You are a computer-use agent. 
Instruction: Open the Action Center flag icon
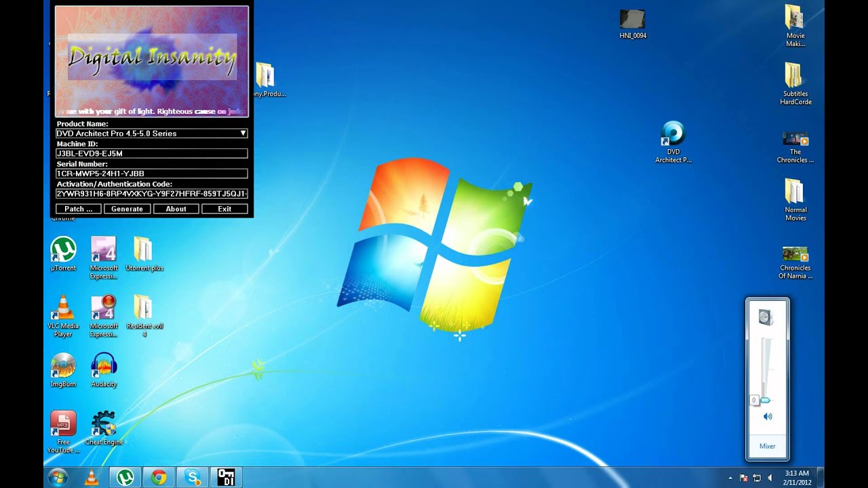click(x=744, y=478)
